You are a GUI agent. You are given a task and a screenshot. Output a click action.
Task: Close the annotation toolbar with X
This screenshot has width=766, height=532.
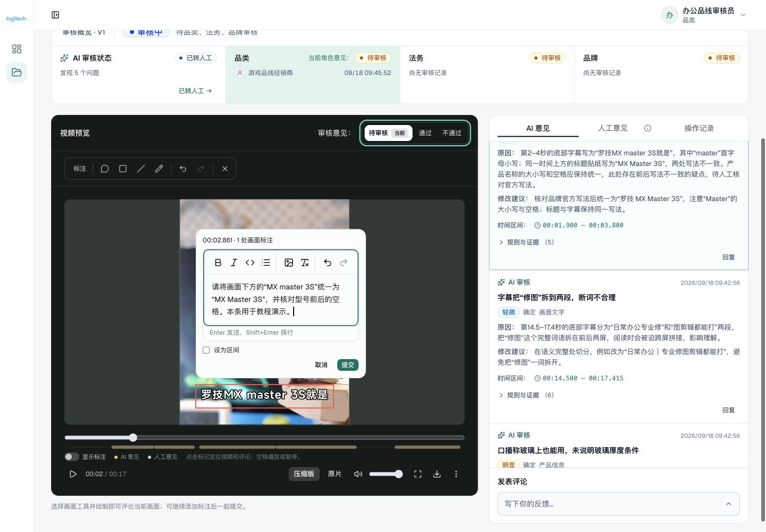point(225,169)
